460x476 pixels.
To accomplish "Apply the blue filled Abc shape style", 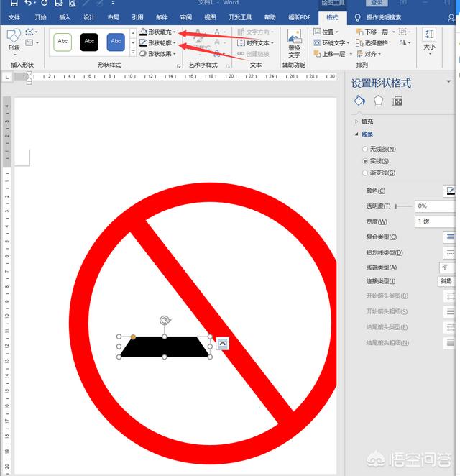I will click(116, 42).
